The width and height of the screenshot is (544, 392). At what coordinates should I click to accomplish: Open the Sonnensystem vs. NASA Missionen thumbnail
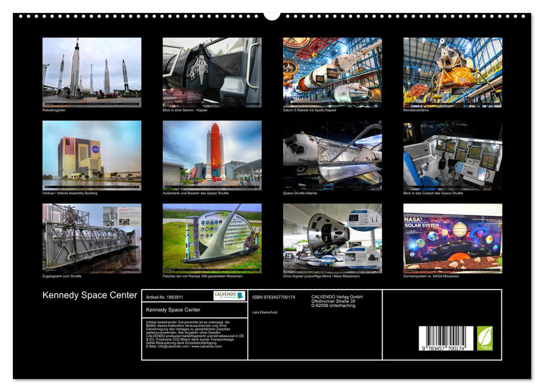(x=453, y=238)
